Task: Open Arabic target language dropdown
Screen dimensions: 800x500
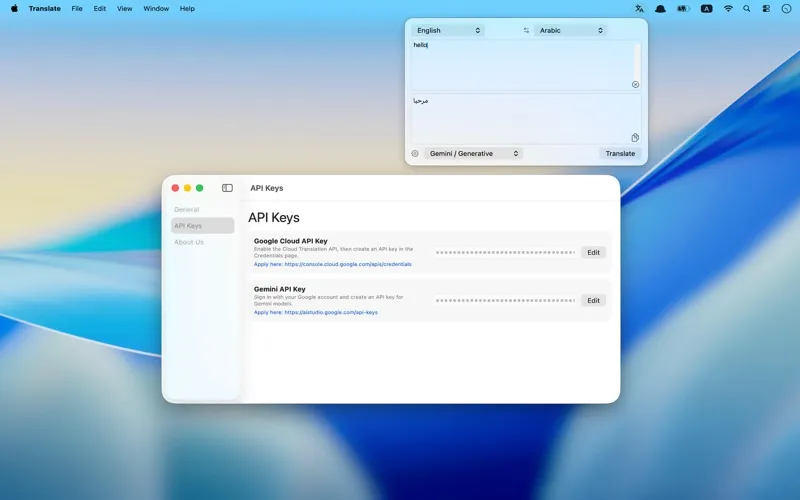Action: pyautogui.click(x=570, y=31)
